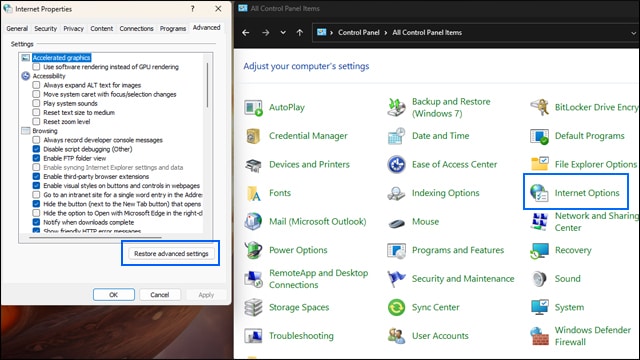The image size is (640, 360).
Task: Open the Programs and Features icon
Action: [396, 251]
